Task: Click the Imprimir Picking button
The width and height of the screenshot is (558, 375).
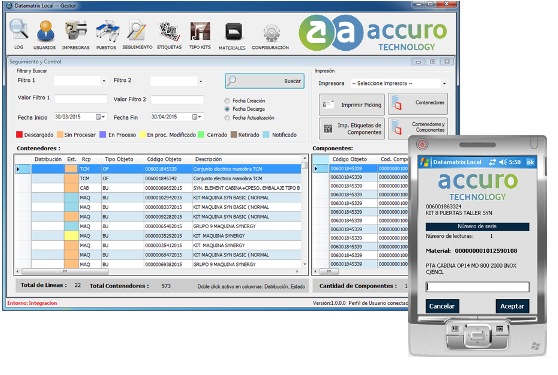Action: [x=352, y=105]
